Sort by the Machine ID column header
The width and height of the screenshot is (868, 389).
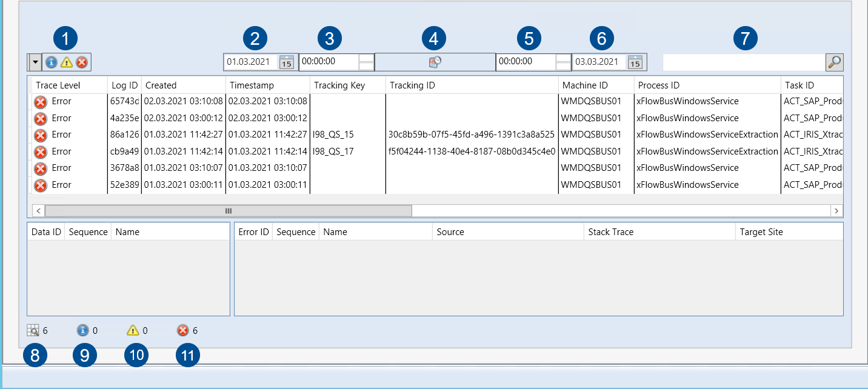[x=585, y=85]
